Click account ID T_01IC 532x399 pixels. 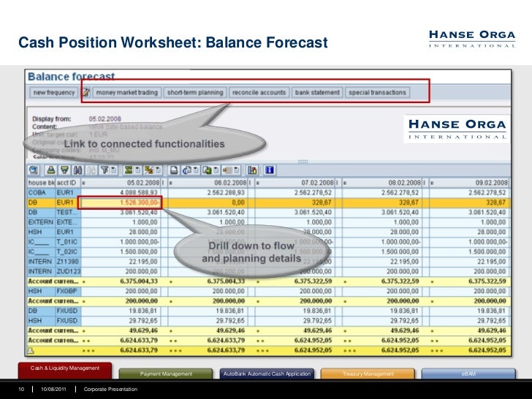pos(68,242)
